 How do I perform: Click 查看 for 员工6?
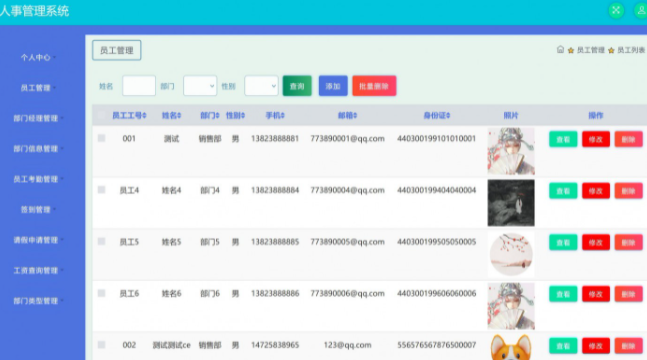563,294
